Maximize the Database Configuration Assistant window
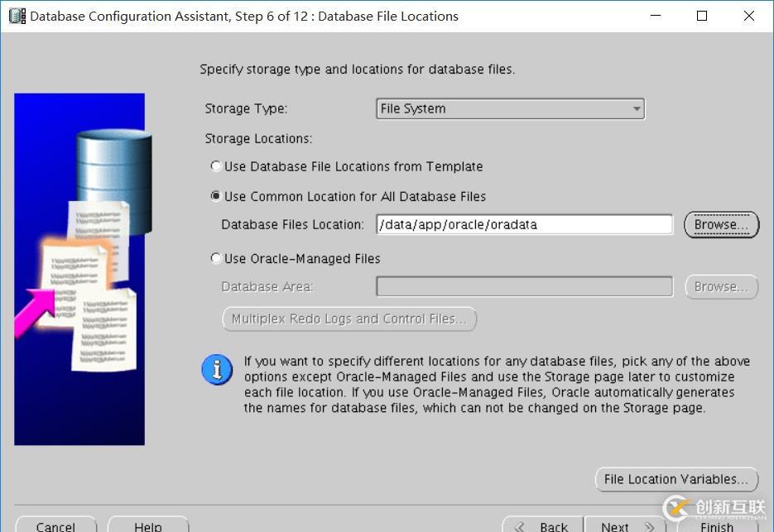The height and width of the screenshot is (532, 774). coord(702,16)
